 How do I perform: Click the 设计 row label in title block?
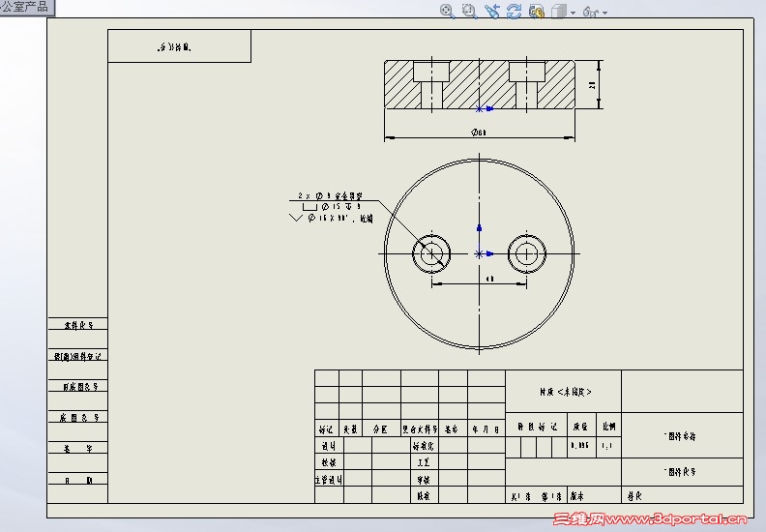[x=329, y=446]
